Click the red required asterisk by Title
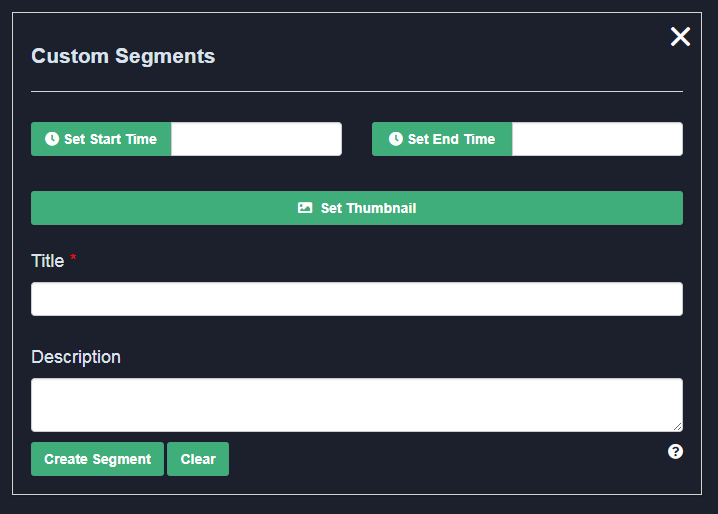Image resolution: width=718 pixels, height=514 pixels. click(73, 260)
